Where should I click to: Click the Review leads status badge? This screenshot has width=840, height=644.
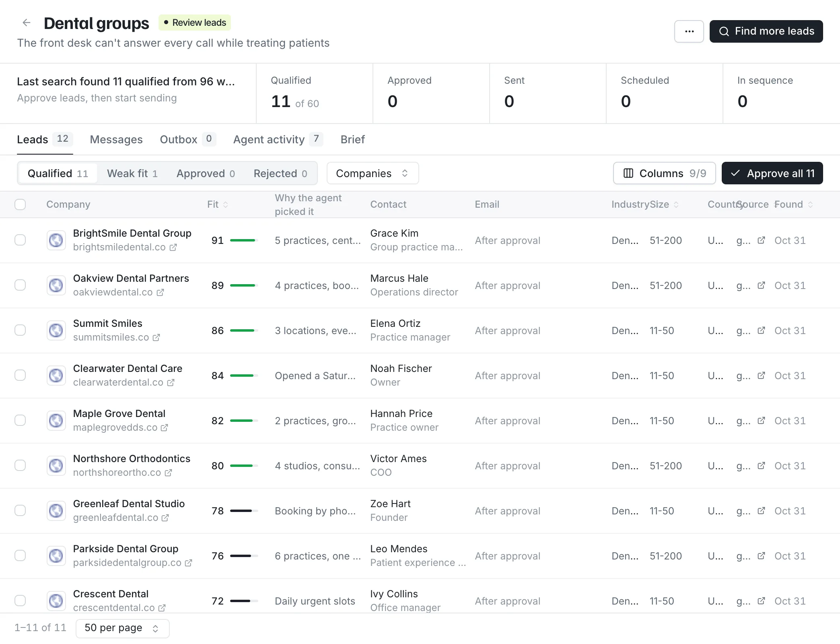coord(195,23)
